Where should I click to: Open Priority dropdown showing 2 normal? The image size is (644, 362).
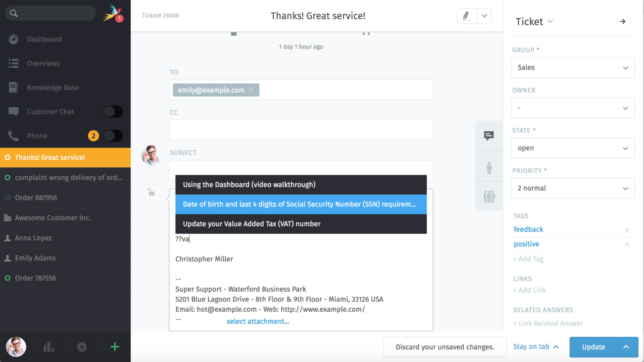click(573, 188)
